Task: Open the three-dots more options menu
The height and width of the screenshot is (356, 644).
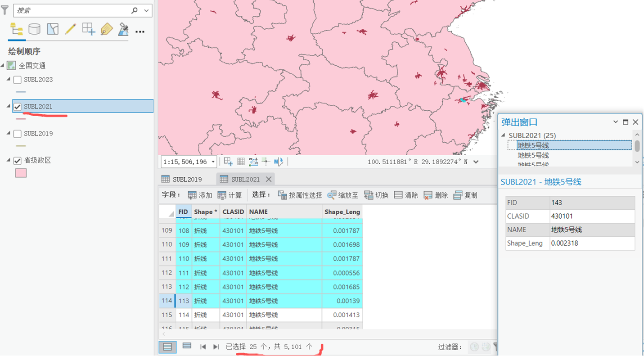Action: (x=140, y=32)
